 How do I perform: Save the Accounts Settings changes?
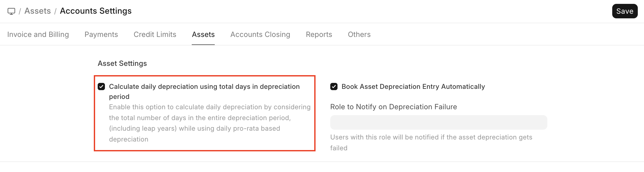tap(625, 11)
